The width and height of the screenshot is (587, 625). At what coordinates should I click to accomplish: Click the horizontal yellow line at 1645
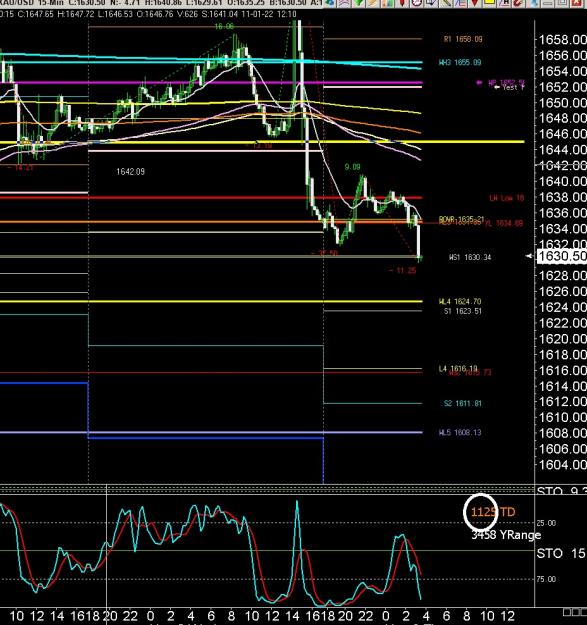pyautogui.click(x=262, y=142)
